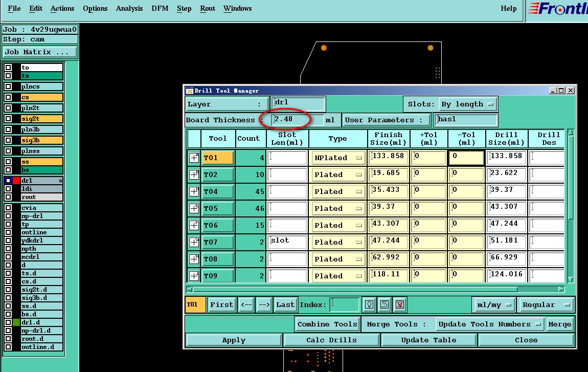Toggle checkbox for layer 'mp-drl.d'
The image size is (588, 372).
8,331
